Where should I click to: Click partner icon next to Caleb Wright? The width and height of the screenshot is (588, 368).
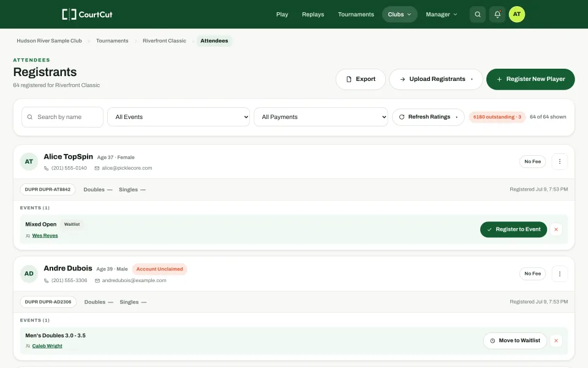[x=28, y=346]
